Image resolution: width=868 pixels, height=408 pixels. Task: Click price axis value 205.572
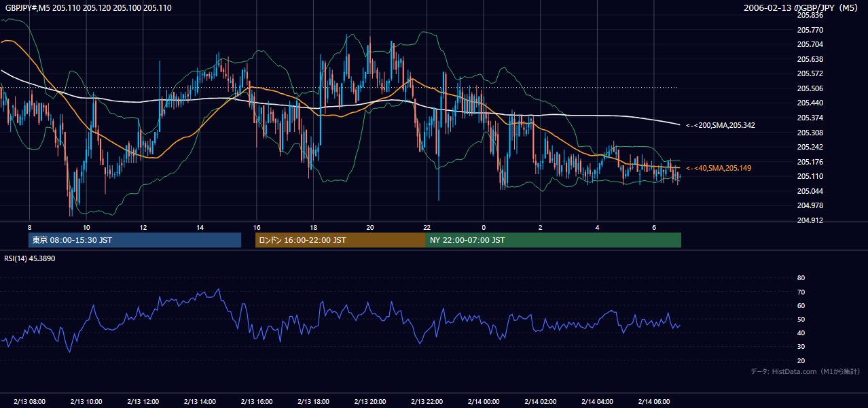[810, 73]
